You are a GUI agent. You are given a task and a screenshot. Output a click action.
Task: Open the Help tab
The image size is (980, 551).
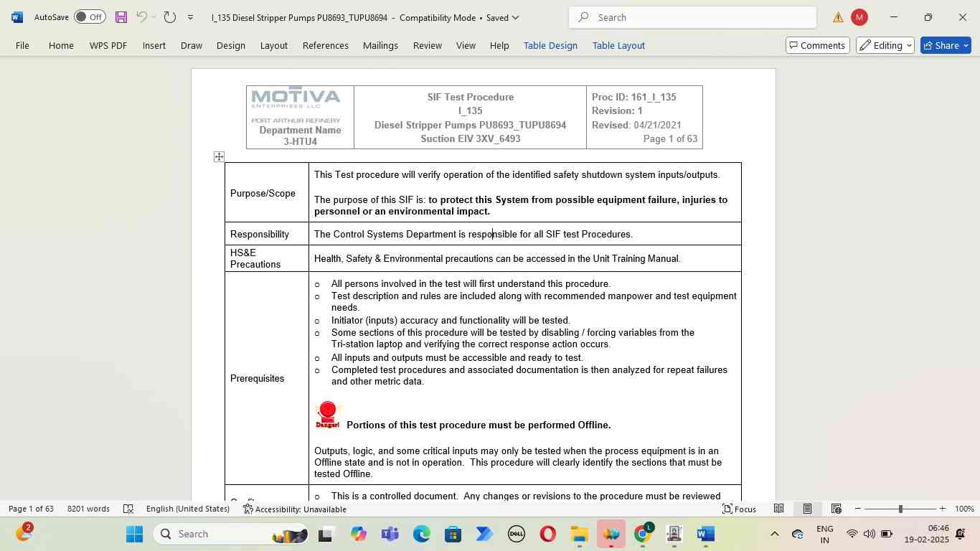(499, 45)
